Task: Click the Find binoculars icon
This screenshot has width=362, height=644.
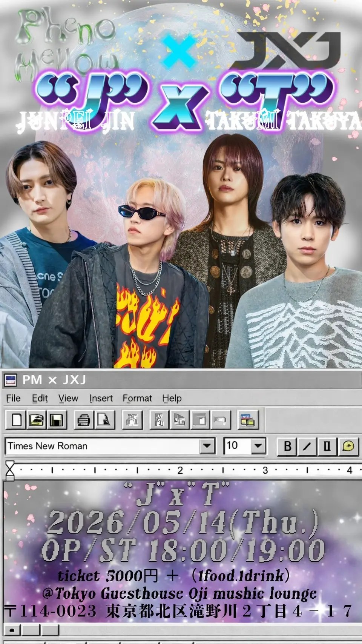Action: (x=132, y=420)
